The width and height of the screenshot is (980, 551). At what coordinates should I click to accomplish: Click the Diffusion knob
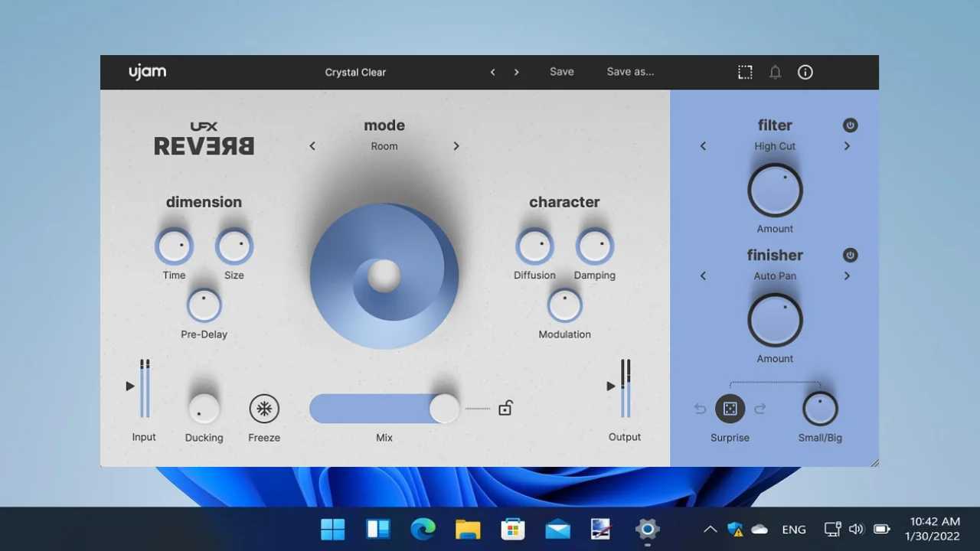534,246
